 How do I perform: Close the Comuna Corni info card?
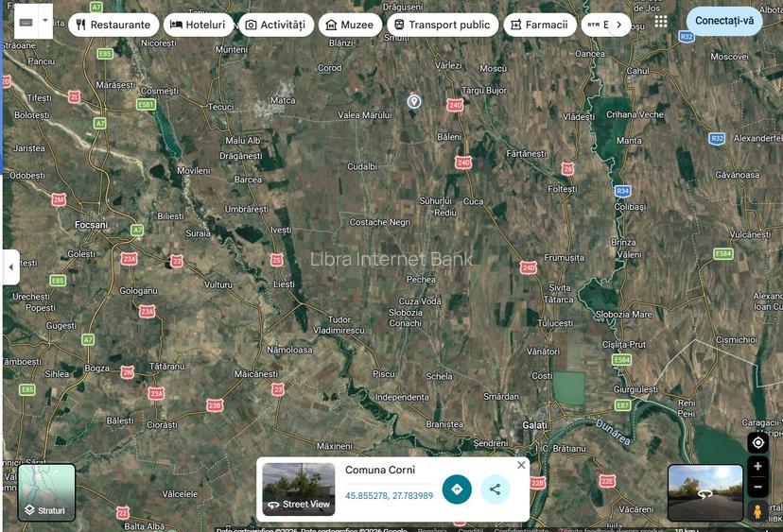(521, 465)
